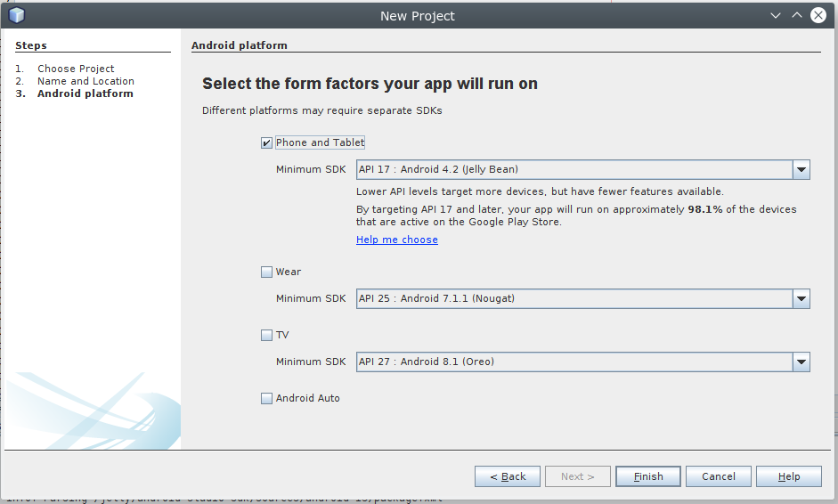Viewport: 838px width, 504px height.
Task: Open the Wear Minimum SDK dropdown arrow
Action: pyautogui.click(x=801, y=299)
